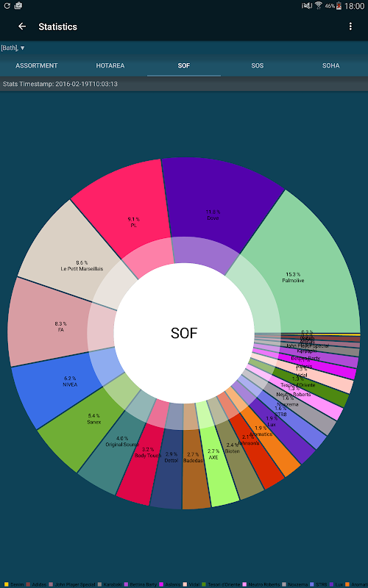
Task: Tap the Karabaki legend entry
Action: 110,584
